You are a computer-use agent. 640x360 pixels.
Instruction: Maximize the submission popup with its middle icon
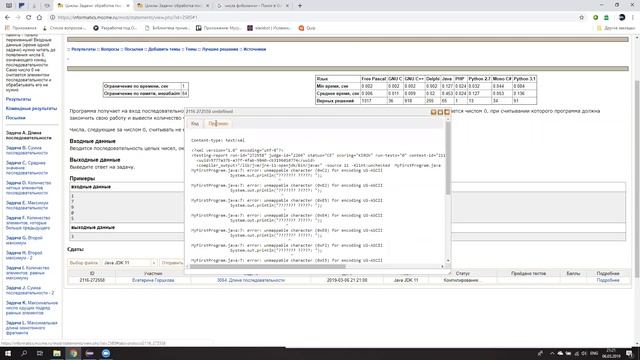coord(440,112)
